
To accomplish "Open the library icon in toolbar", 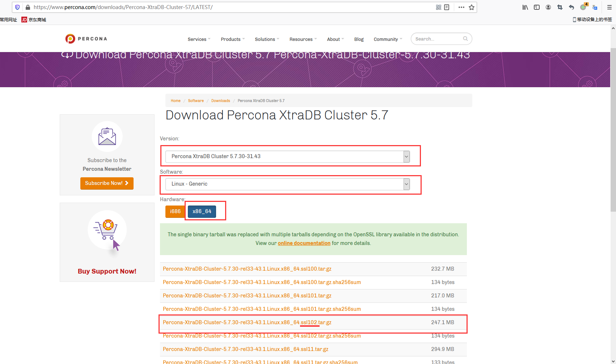I will [x=525, y=7].
